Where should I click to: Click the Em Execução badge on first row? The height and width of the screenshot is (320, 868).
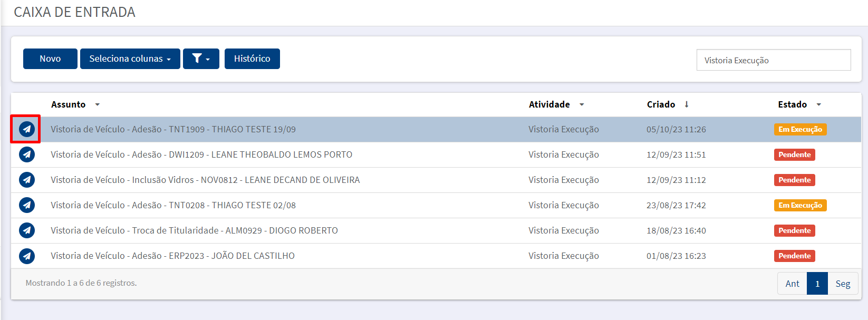click(x=800, y=129)
